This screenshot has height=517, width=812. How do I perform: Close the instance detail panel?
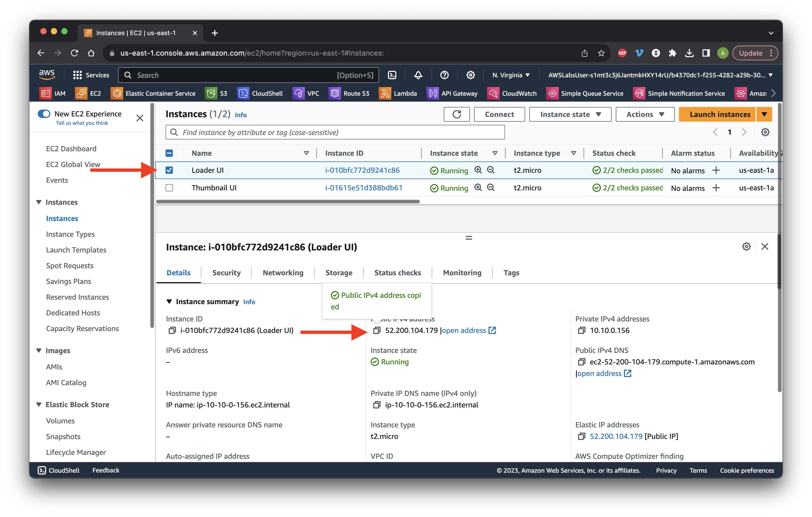point(764,246)
